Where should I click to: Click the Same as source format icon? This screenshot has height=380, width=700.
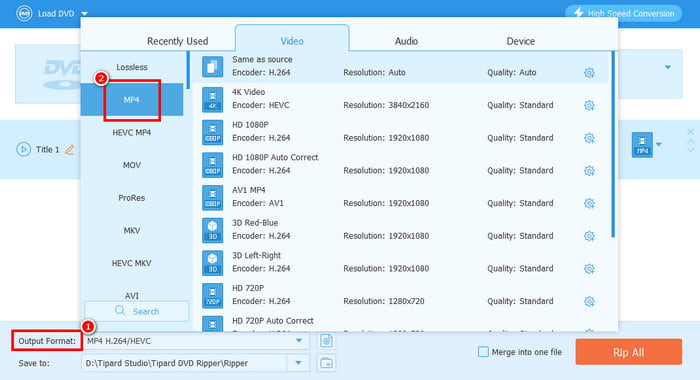pyautogui.click(x=212, y=67)
